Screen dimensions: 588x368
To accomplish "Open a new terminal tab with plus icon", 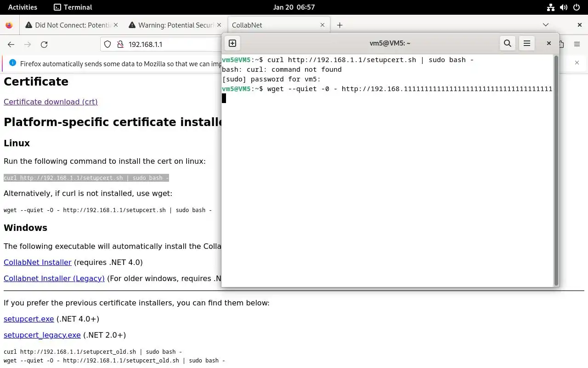I will pyautogui.click(x=232, y=43).
